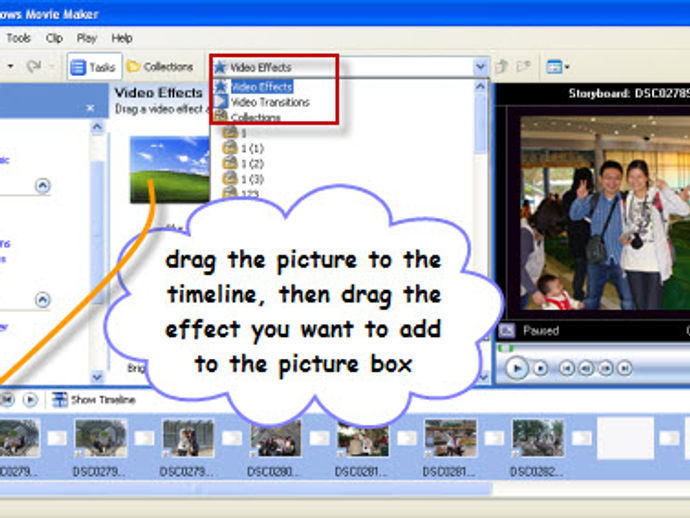The image size is (690, 518).
Task: Show the Collections pane
Action: (x=160, y=67)
